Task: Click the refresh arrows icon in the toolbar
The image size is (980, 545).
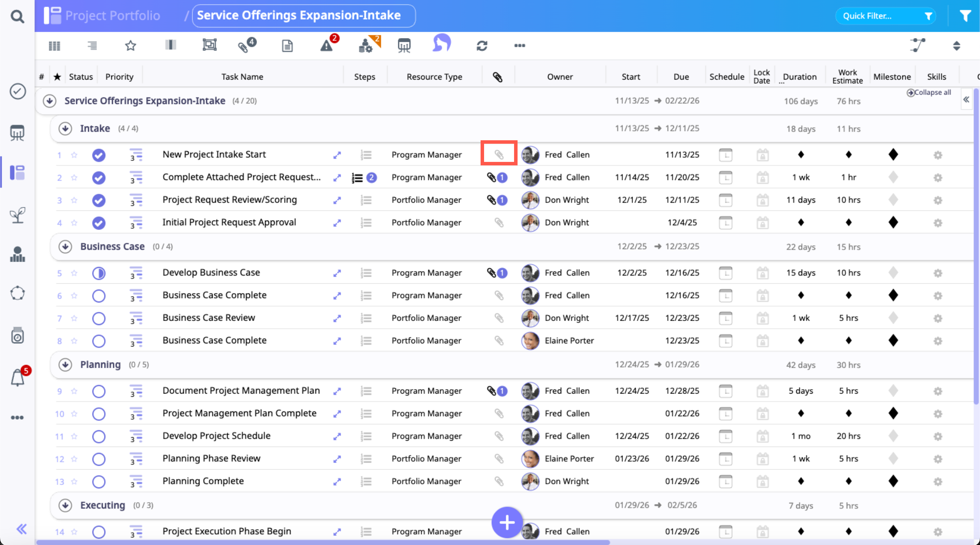Action: click(x=482, y=46)
